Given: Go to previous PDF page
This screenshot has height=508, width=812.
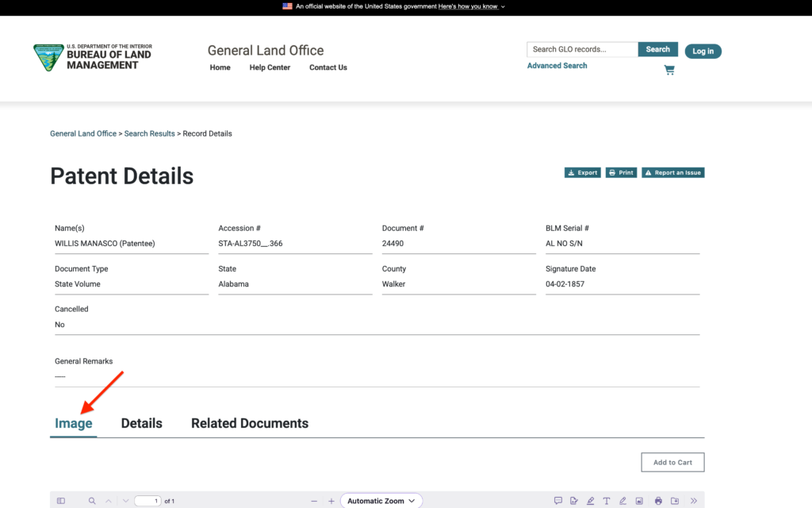Looking at the screenshot, I should click(x=108, y=501).
